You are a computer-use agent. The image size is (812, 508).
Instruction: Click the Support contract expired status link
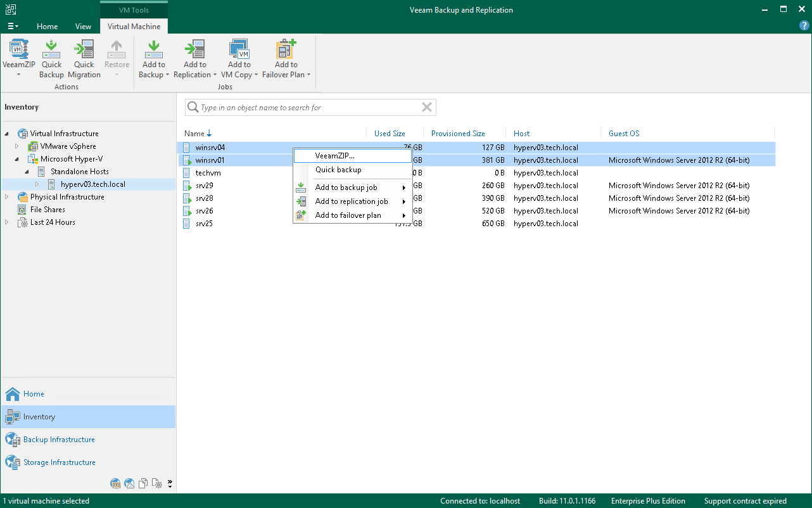click(745, 500)
